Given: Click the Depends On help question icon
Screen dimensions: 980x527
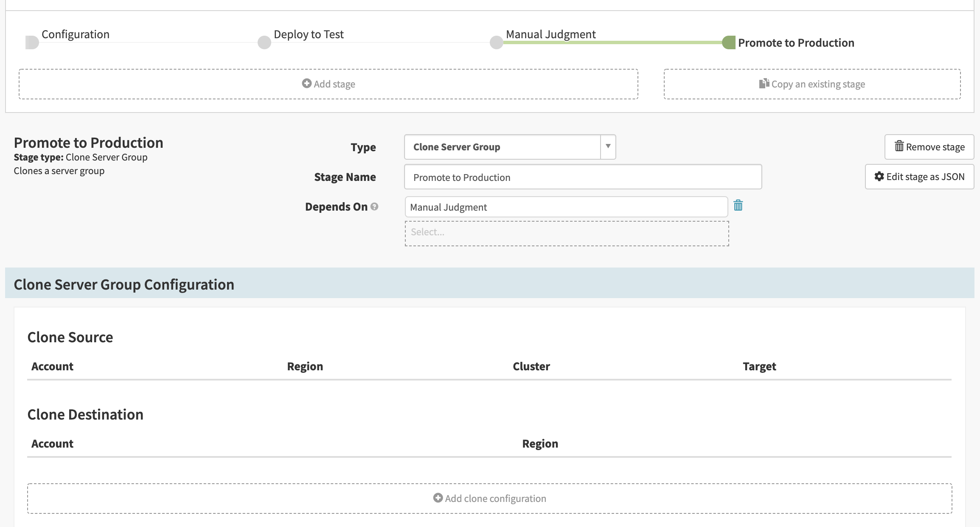Looking at the screenshot, I should (x=374, y=207).
